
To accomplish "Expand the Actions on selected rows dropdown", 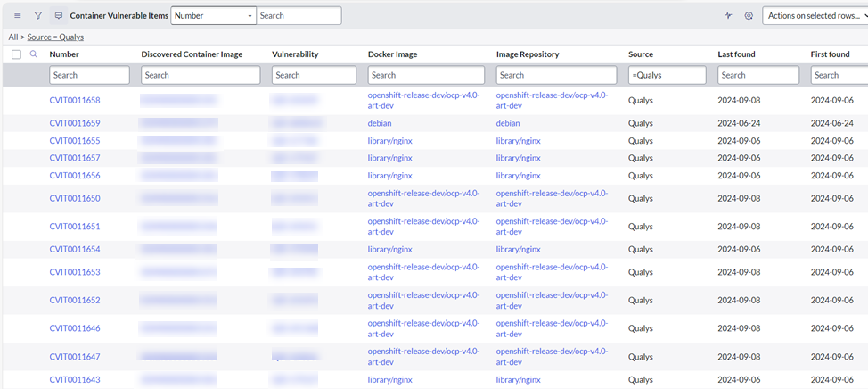I will [815, 16].
